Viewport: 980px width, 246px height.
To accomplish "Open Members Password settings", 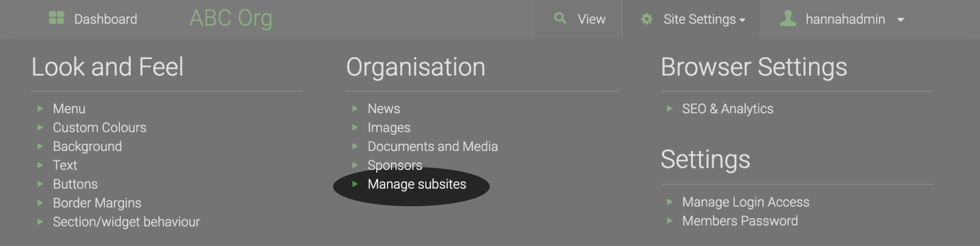I will pos(740,221).
